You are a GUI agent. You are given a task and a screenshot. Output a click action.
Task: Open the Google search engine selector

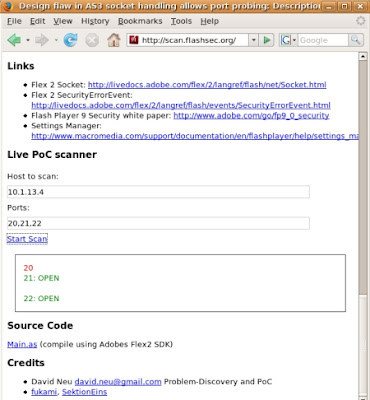(x=288, y=40)
